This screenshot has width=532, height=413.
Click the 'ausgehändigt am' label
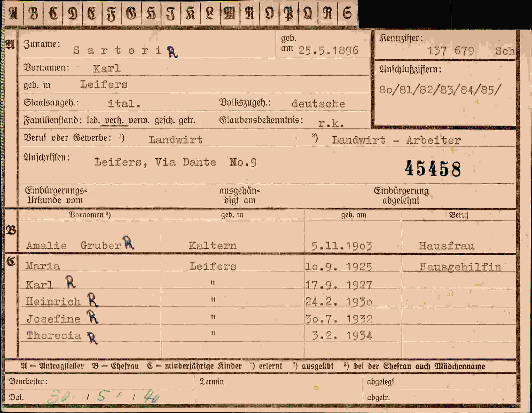point(240,196)
